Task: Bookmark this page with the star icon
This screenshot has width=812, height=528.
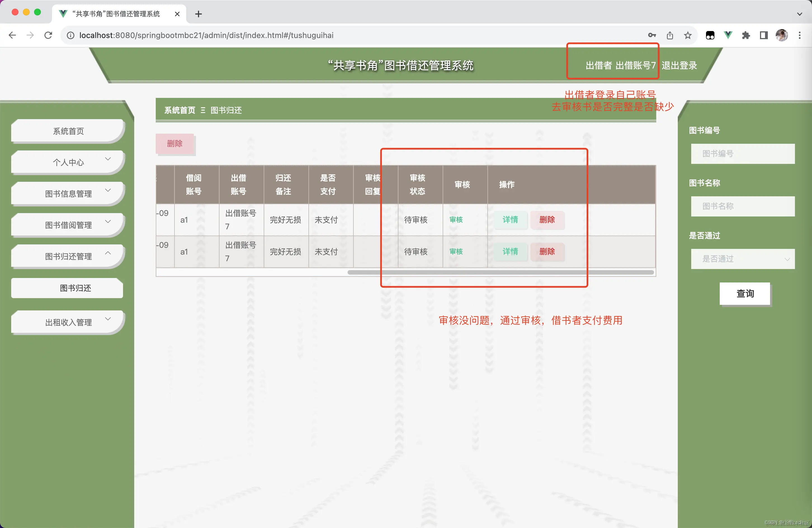Action: click(688, 35)
